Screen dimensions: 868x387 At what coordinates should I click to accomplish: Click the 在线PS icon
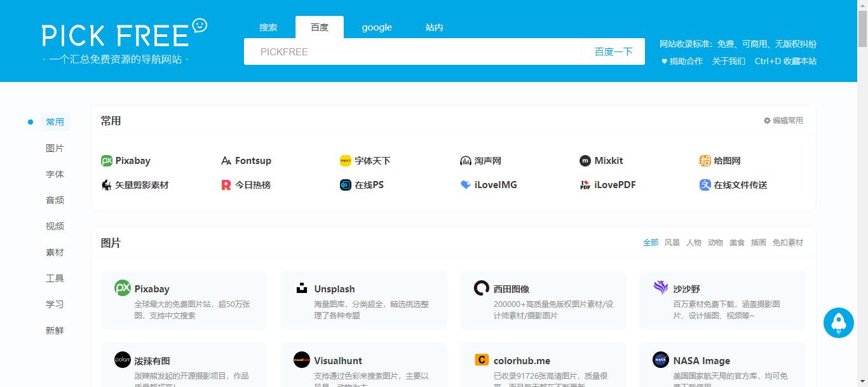[346, 185]
